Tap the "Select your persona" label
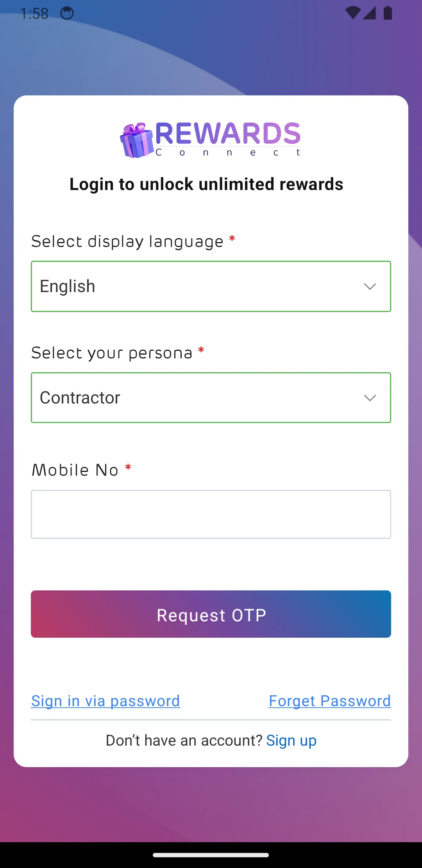This screenshot has width=422, height=868. point(112,353)
